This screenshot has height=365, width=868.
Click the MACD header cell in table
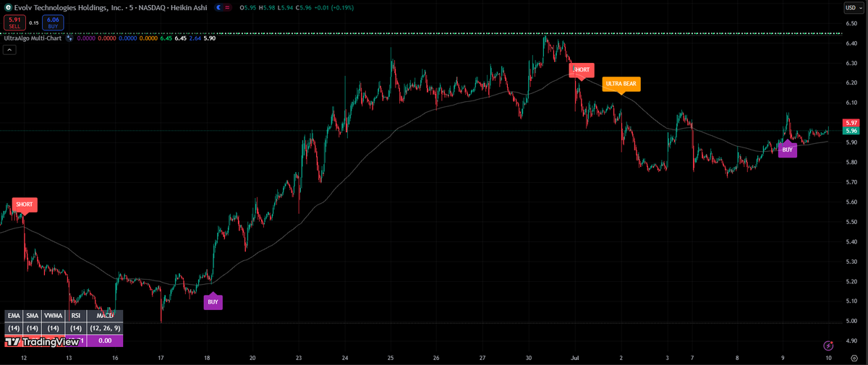105,316
